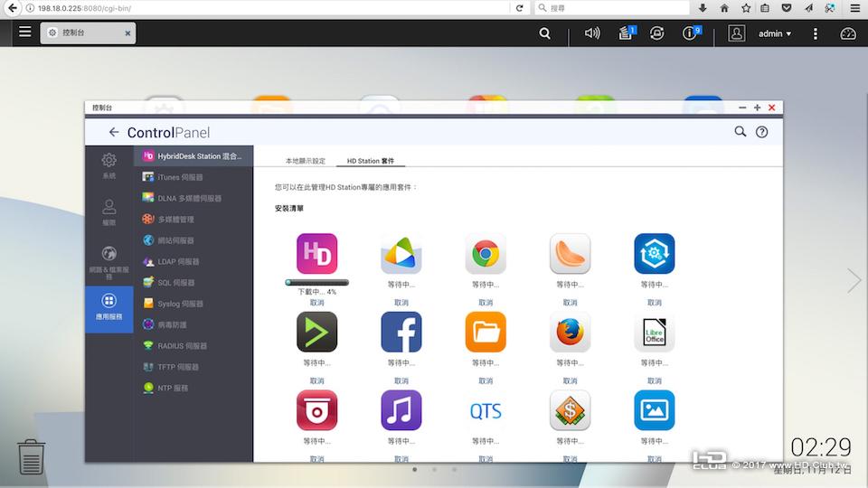Viewport: 868px width, 488px height.
Task: Select the Chrome app icon
Action: point(486,253)
